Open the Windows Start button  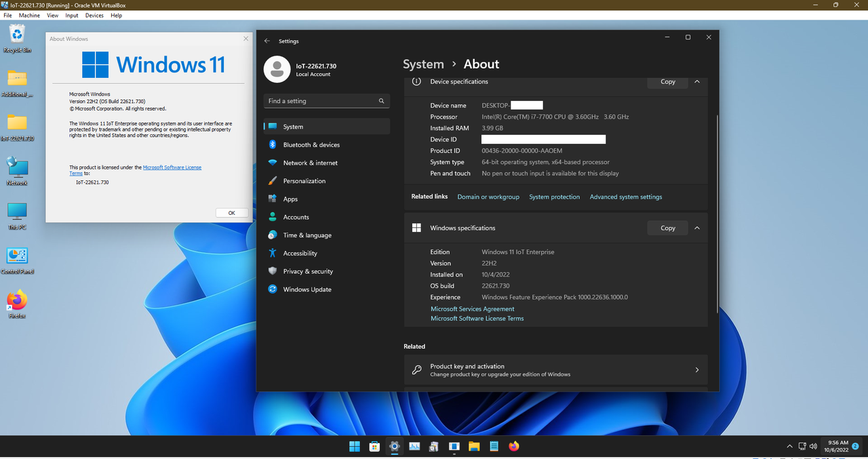[x=355, y=446]
